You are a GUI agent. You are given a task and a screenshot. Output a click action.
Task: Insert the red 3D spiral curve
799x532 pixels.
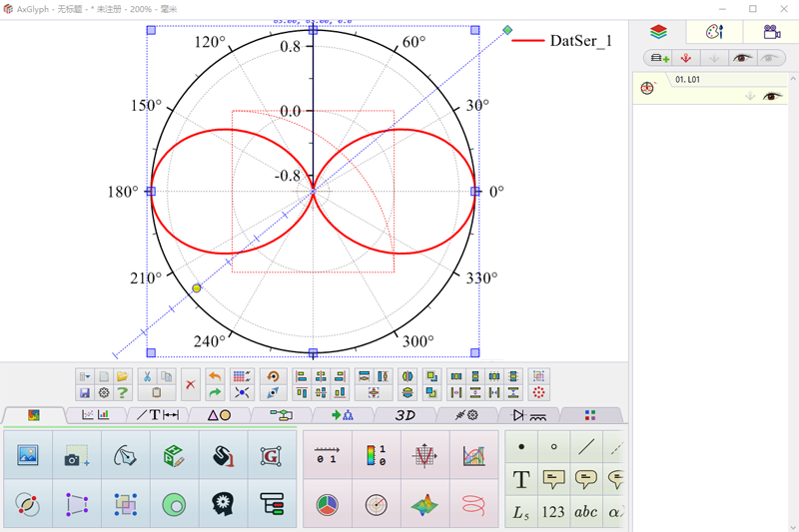click(473, 504)
